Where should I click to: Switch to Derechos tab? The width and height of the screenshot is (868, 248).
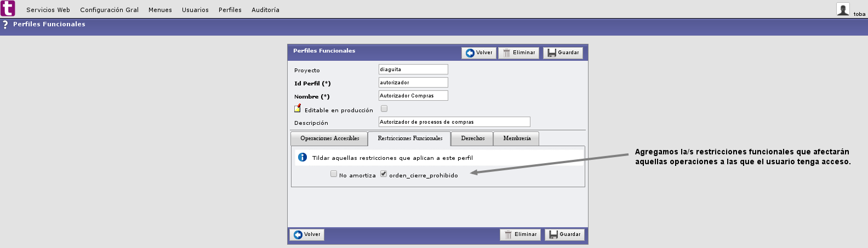(472, 139)
